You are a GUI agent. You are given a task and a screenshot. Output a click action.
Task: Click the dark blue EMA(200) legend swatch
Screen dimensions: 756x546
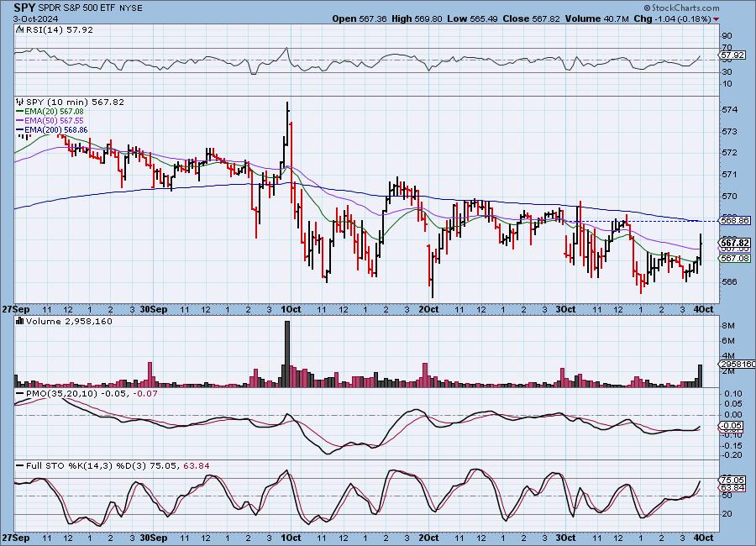[x=20, y=129]
